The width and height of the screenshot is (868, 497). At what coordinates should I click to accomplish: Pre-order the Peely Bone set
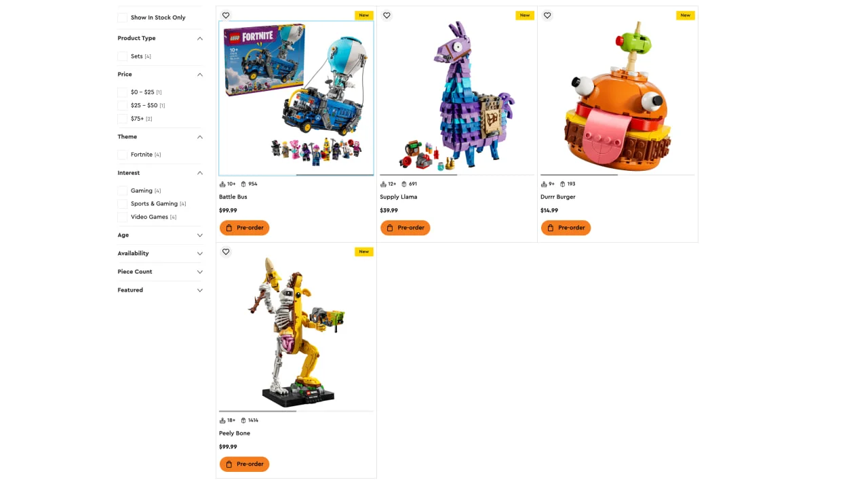(x=244, y=464)
